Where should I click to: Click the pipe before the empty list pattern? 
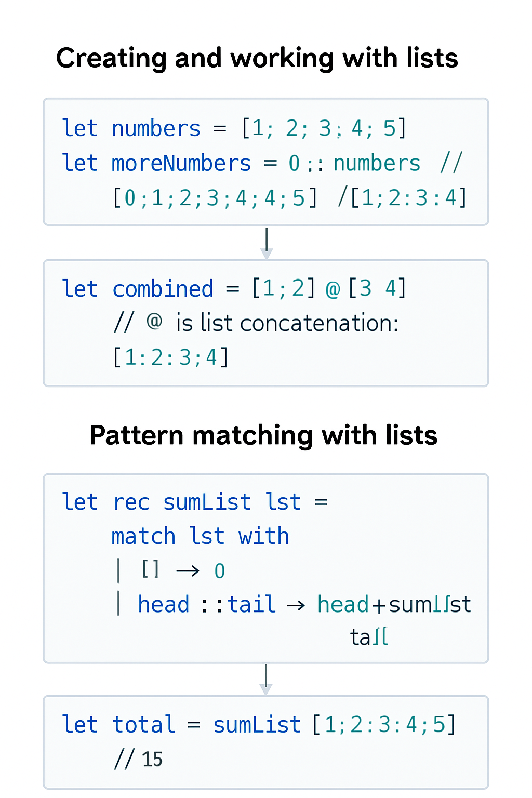click(x=119, y=571)
